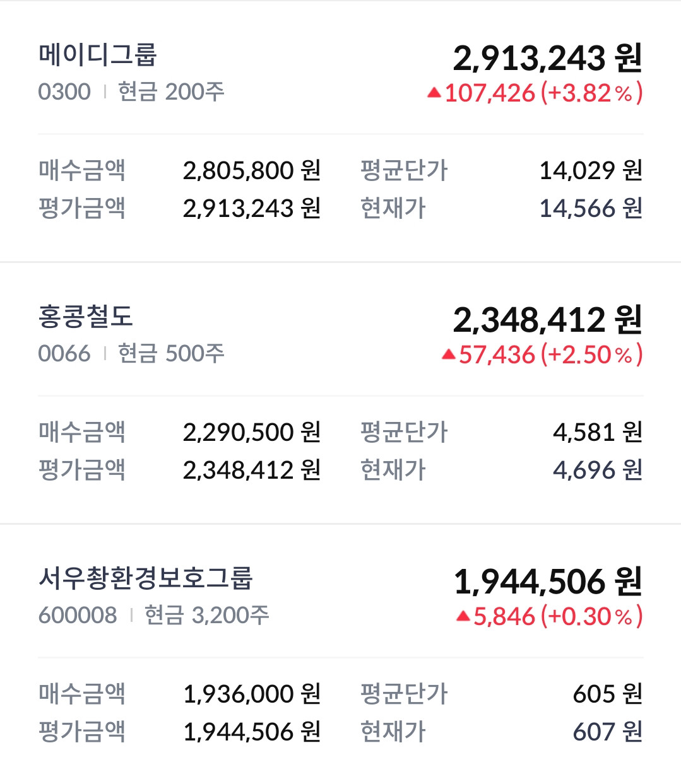Screen dimensions: 681x784
Task: Tap 홍콩철도's 평균단가 value 4,581 원
Action: point(597,432)
